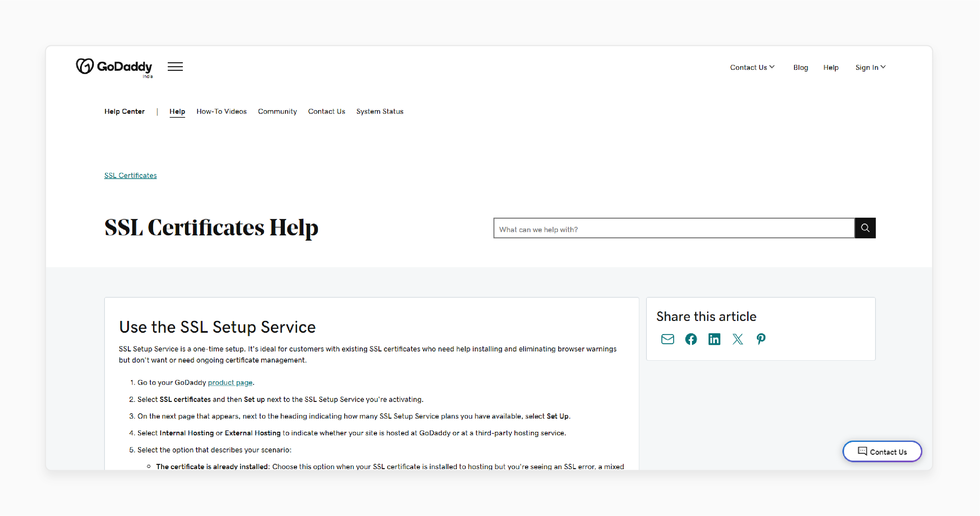This screenshot has height=516, width=980.
Task: Share article via email icon
Action: coord(668,339)
